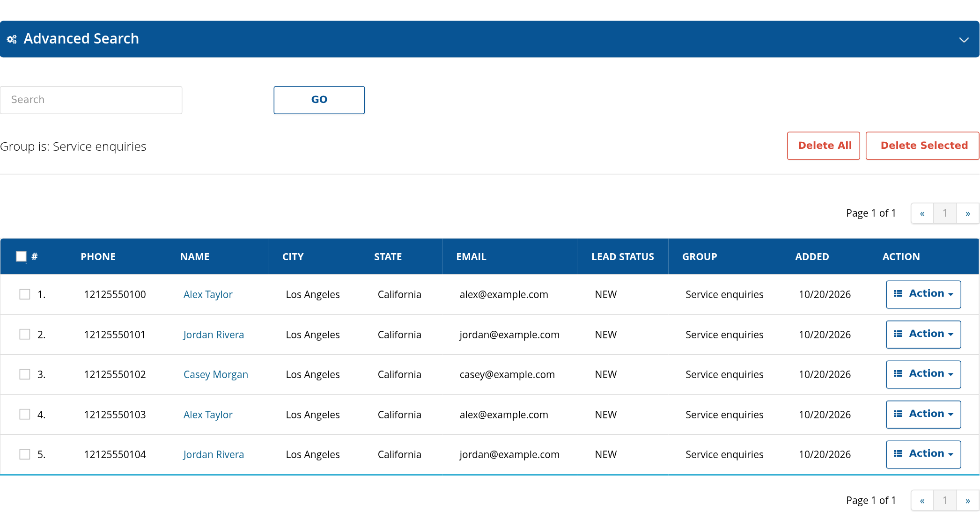Open Jordan Rivera link in row 5

(x=214, y=454)
